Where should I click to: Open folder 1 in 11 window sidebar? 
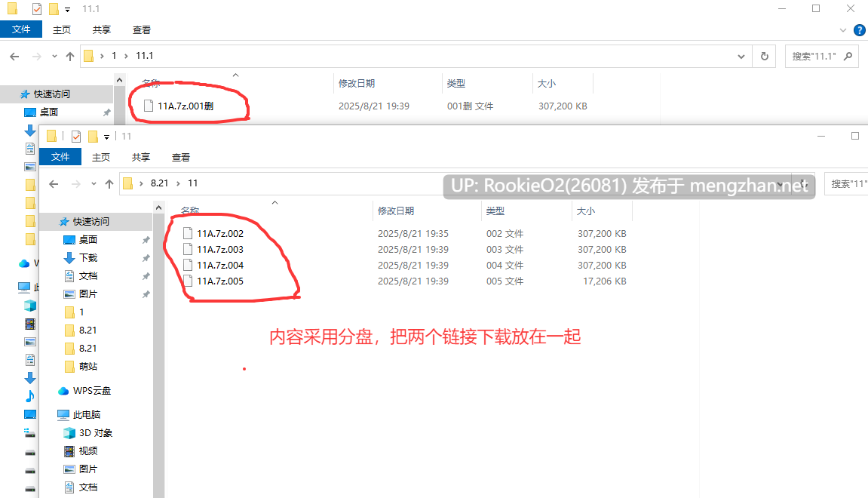[x=75, y=312]
